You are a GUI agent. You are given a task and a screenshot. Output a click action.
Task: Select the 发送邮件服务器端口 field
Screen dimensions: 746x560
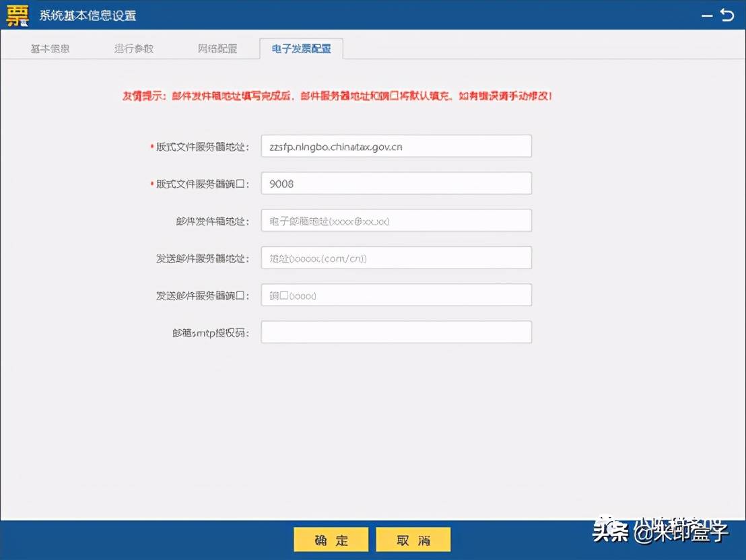click(x=396, y=294)
